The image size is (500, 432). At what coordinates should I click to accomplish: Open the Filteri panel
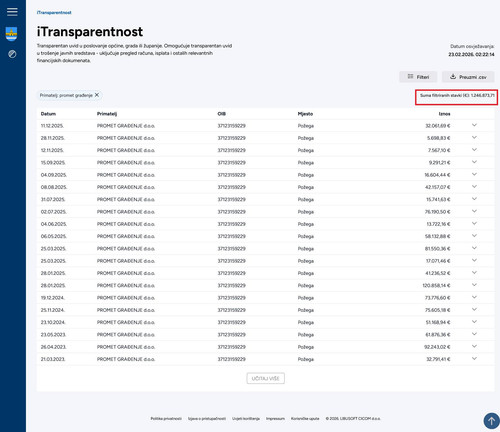418,77
